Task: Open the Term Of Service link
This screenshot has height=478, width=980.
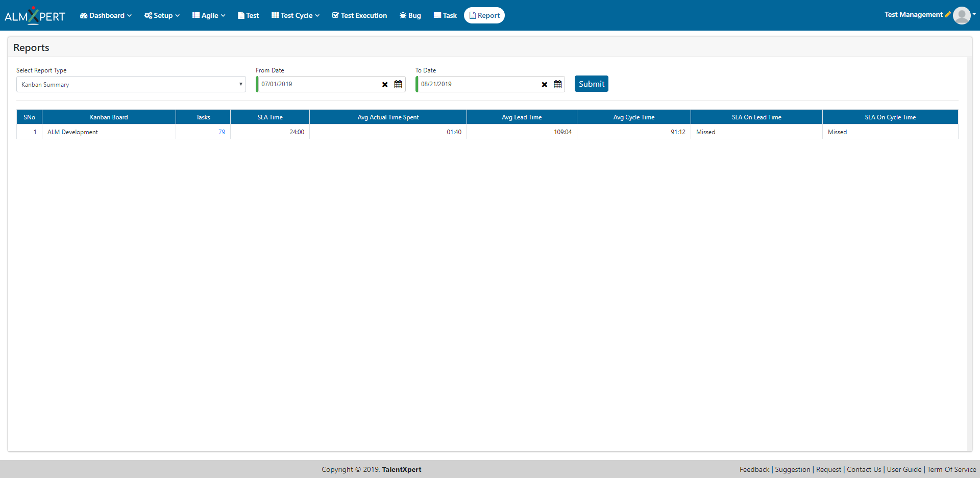Action: point(951,469)
